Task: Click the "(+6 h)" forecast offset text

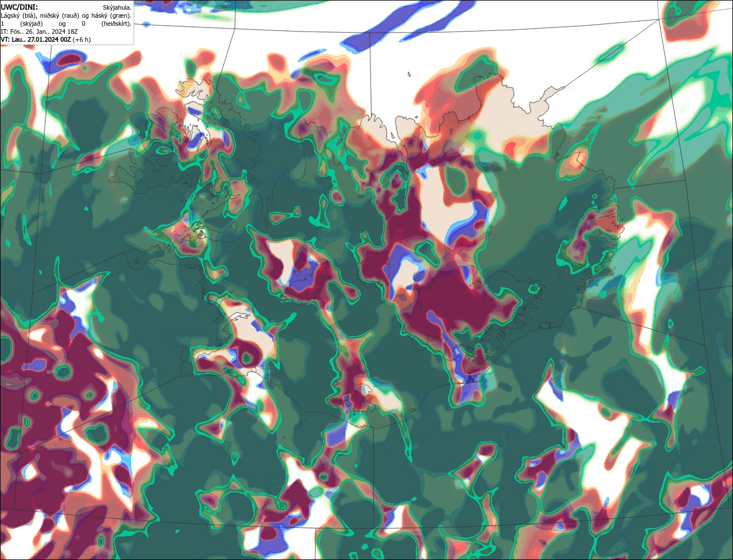Action: [x=81, y=40]
